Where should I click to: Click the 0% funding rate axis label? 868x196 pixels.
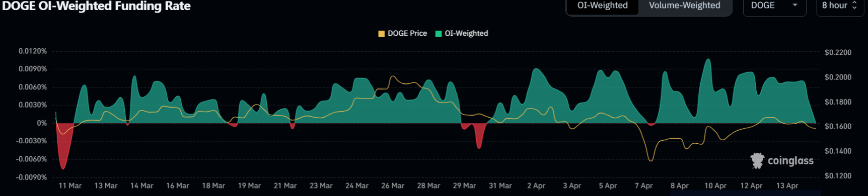[42, 123]
